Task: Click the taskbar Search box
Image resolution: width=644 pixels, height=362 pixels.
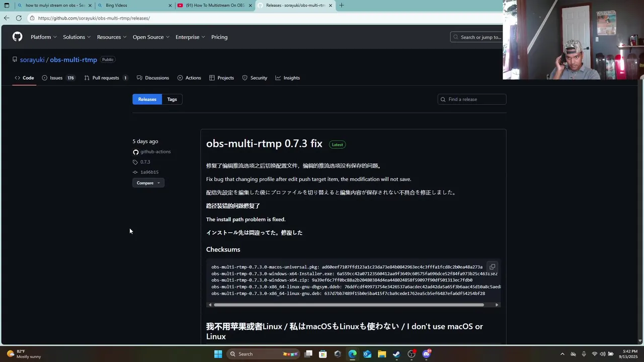Action: pyautogui.click(x=263, y=354)
